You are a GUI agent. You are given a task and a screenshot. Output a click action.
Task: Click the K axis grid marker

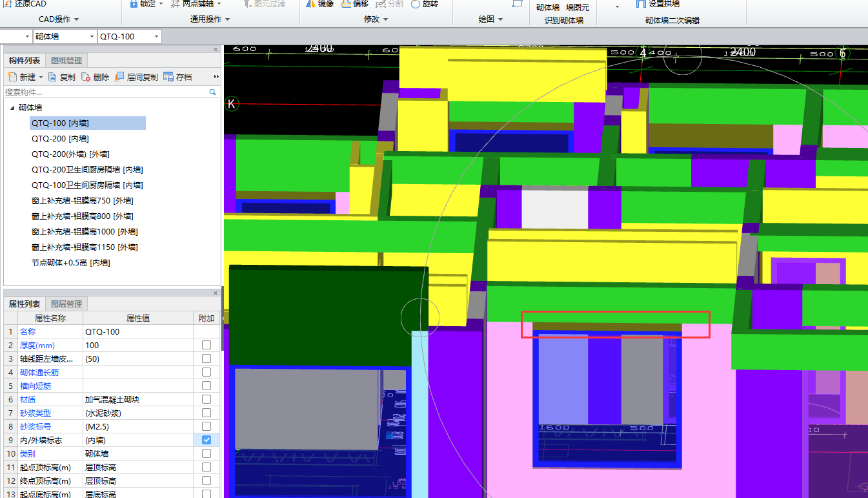coord(232,104)
